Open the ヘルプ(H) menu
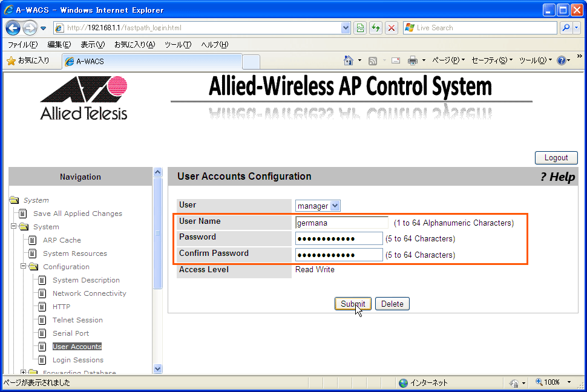Screen dimensions: 587x392 (x=214, y=45)
